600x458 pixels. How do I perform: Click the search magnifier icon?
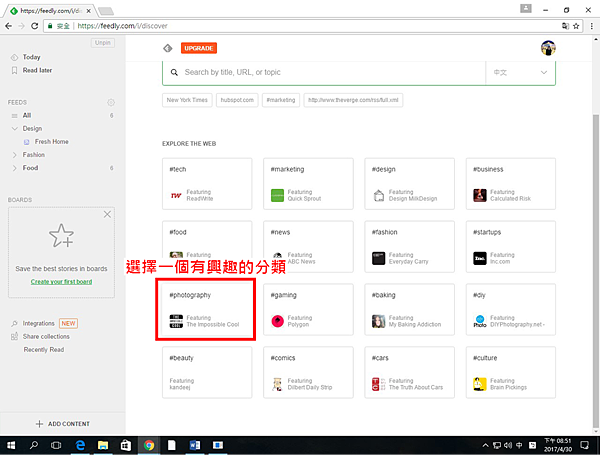coord(174,72)
